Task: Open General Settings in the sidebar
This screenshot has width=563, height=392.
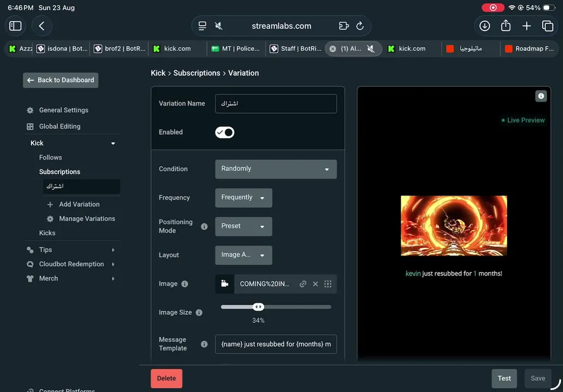Action: (64, 110)
